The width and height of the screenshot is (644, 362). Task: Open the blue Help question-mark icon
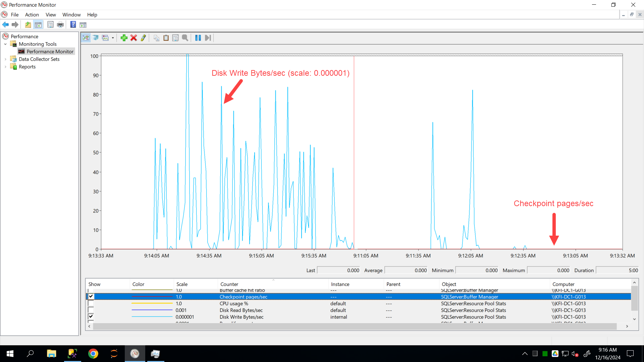click(73, 24)
